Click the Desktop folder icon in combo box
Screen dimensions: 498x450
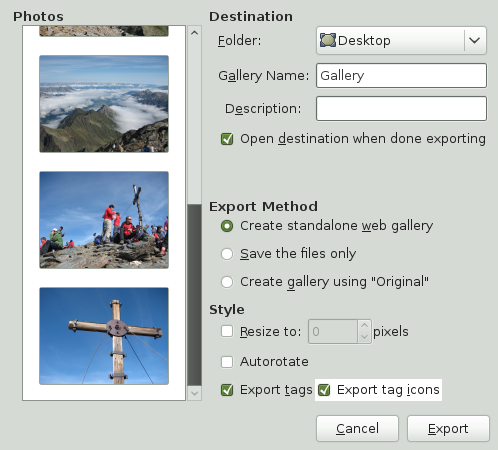pos(327,40)
